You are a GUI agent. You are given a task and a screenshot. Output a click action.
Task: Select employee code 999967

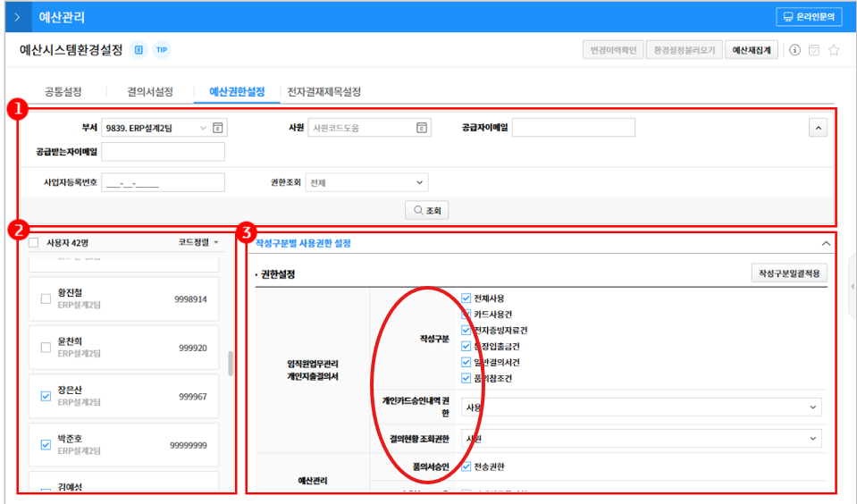[x=192, y=396]
